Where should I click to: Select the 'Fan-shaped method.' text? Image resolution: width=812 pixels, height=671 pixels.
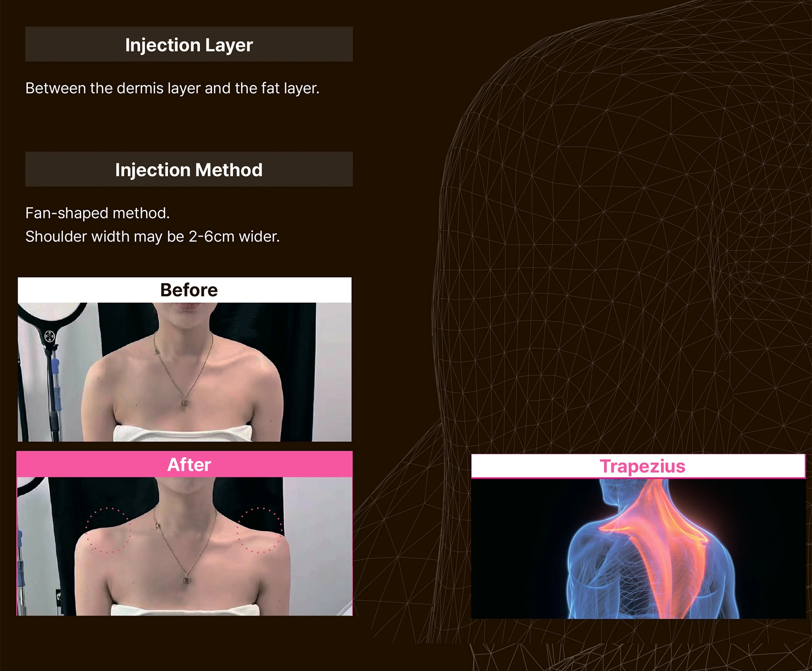click(x=97, y=213)
